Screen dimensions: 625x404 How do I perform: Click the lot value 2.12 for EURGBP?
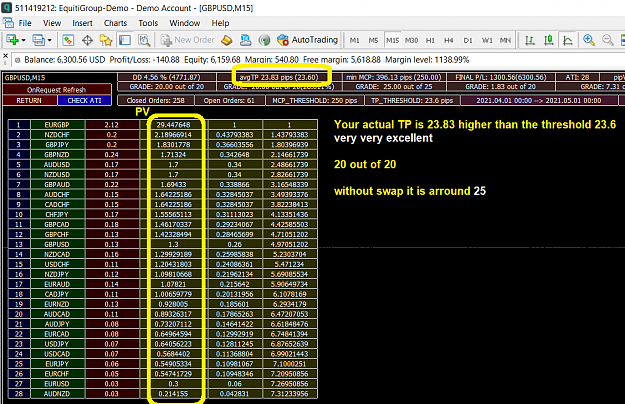(112, 125)
